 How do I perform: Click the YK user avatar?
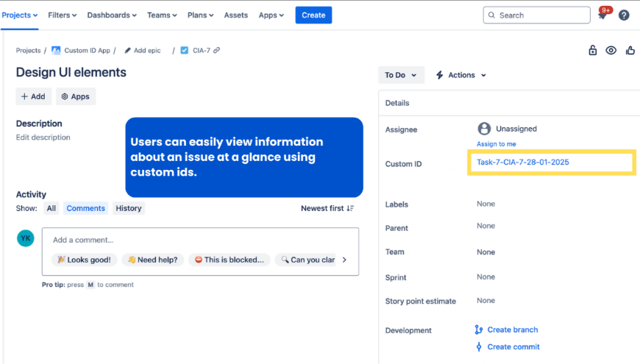pyautogui.click(x=26, y=238)
